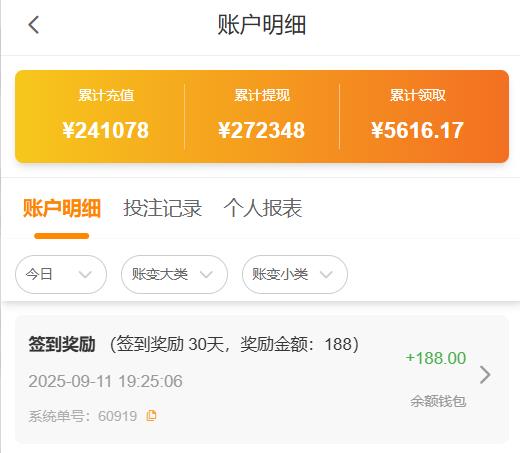Switch to the 个人报表 tab
Image resolution: width=520 pixels, height=453 pixels.
tap(263, 208)
